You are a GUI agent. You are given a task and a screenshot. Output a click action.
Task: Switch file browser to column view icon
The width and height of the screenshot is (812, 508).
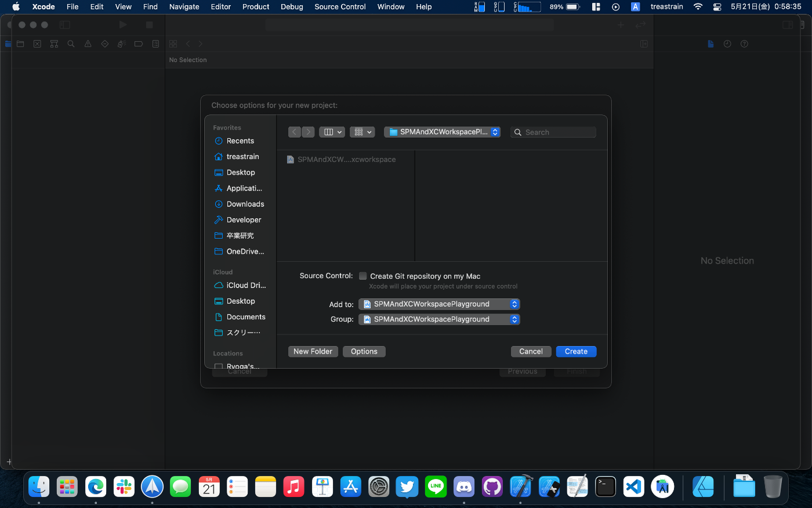coord(329,132)
